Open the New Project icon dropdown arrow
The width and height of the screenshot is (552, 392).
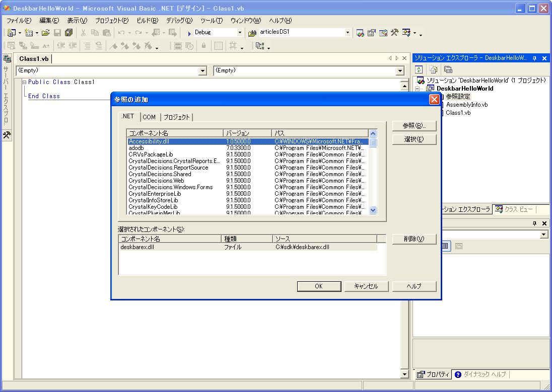(x=20, y=33)
